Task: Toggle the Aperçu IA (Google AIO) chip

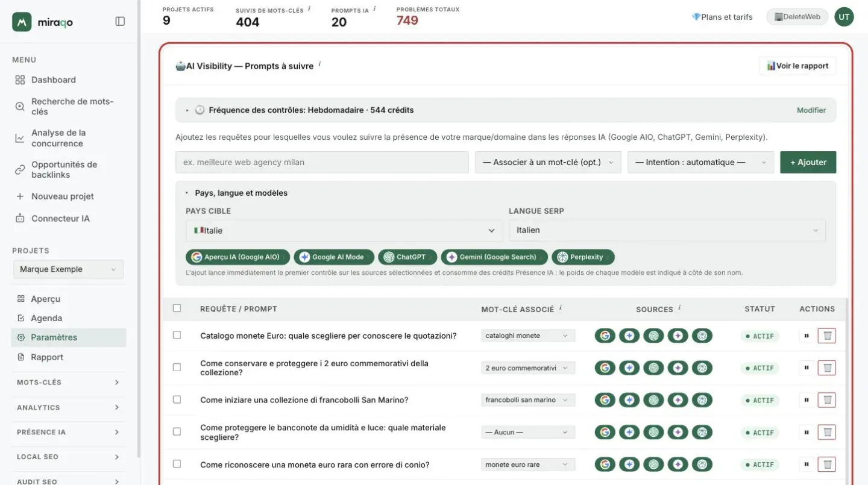Action: click(x=237, y=257)
